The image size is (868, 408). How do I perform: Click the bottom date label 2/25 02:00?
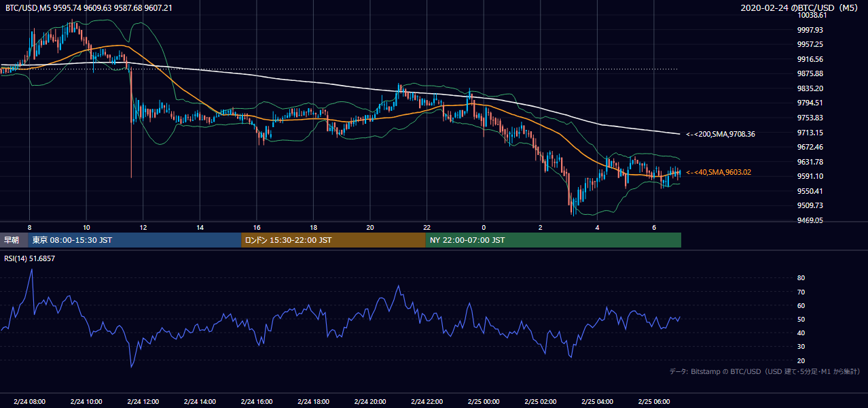[541, 402]
